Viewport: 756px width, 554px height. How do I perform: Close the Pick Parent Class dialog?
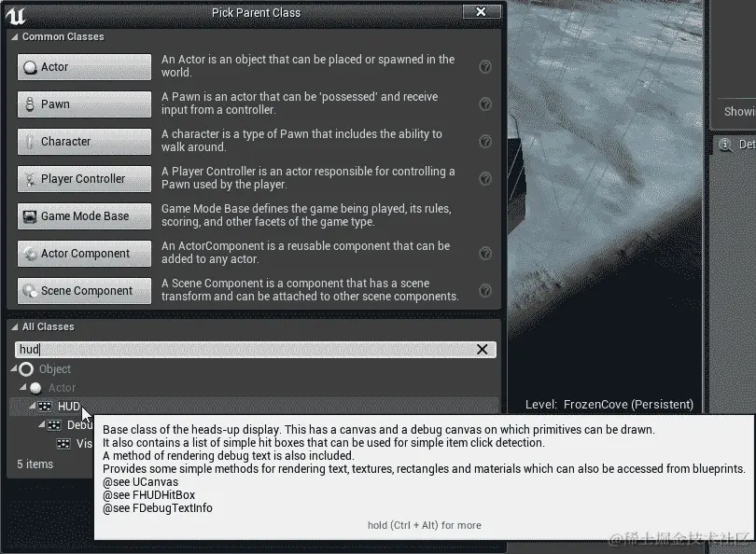482,11
